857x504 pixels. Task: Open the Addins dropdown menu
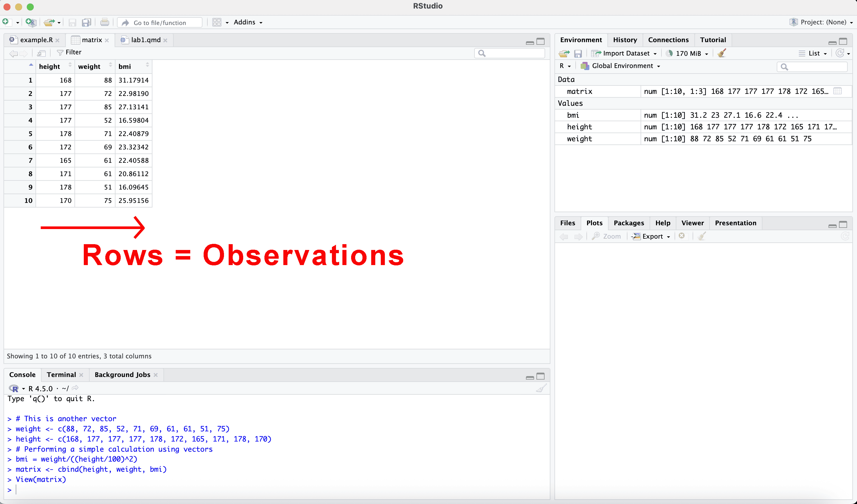click(x=248, y=22)
